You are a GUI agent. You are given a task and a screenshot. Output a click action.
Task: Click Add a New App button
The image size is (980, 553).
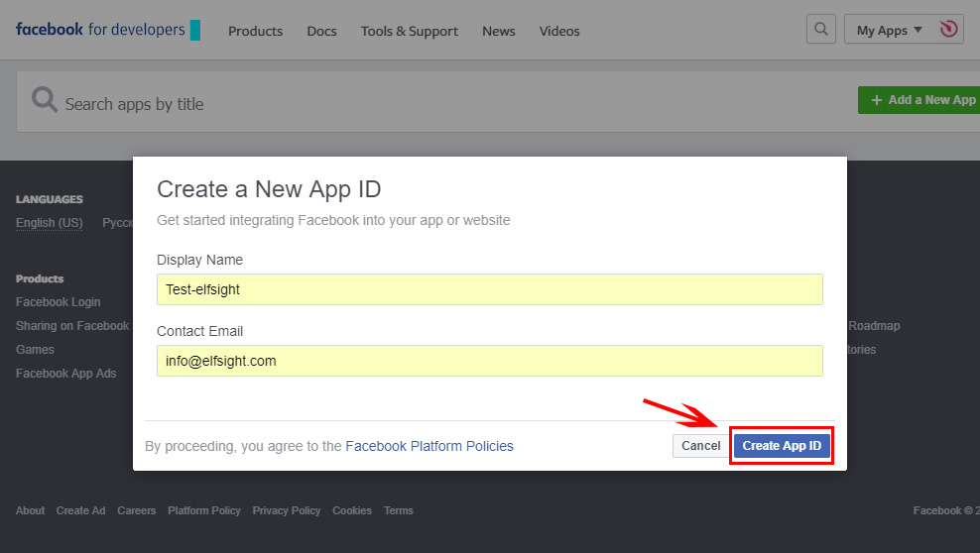point(919,100)
